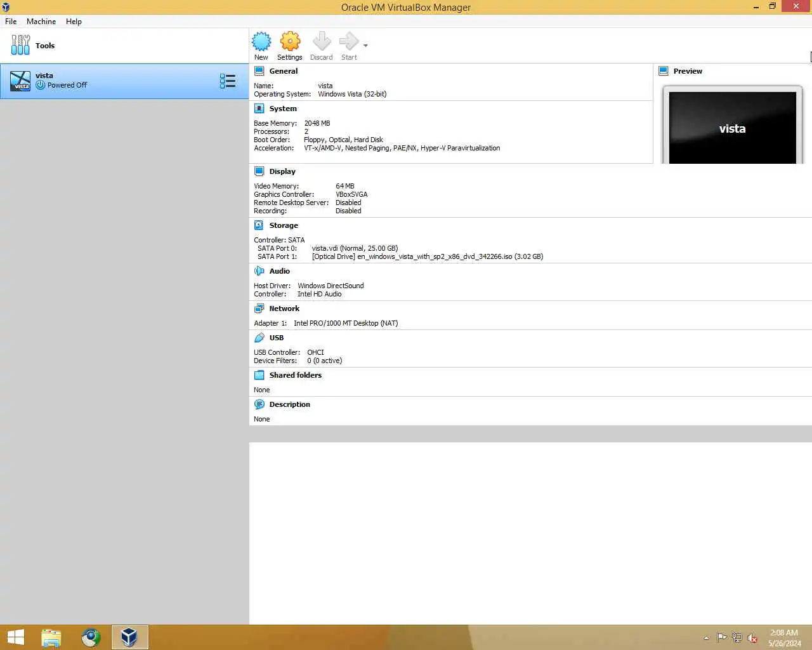
Task: Click the Discard toolbar icon
Action: tap(322, 41)
